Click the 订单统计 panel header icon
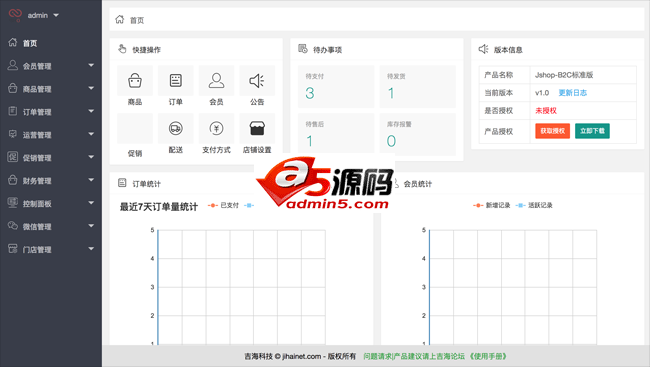 point(122,182)
